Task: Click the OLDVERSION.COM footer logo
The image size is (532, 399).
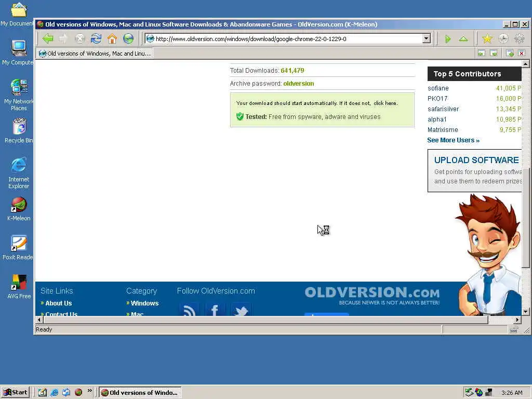Action: [372, 296]
